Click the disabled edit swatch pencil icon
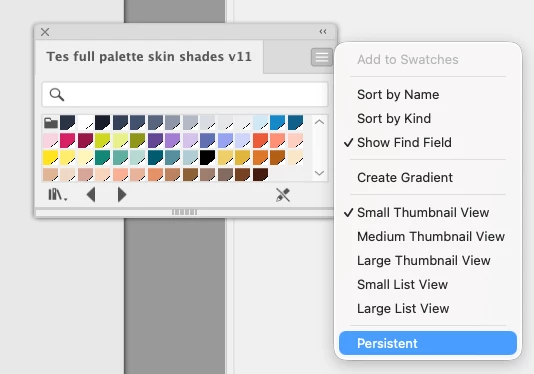 (x=283, y=195)
